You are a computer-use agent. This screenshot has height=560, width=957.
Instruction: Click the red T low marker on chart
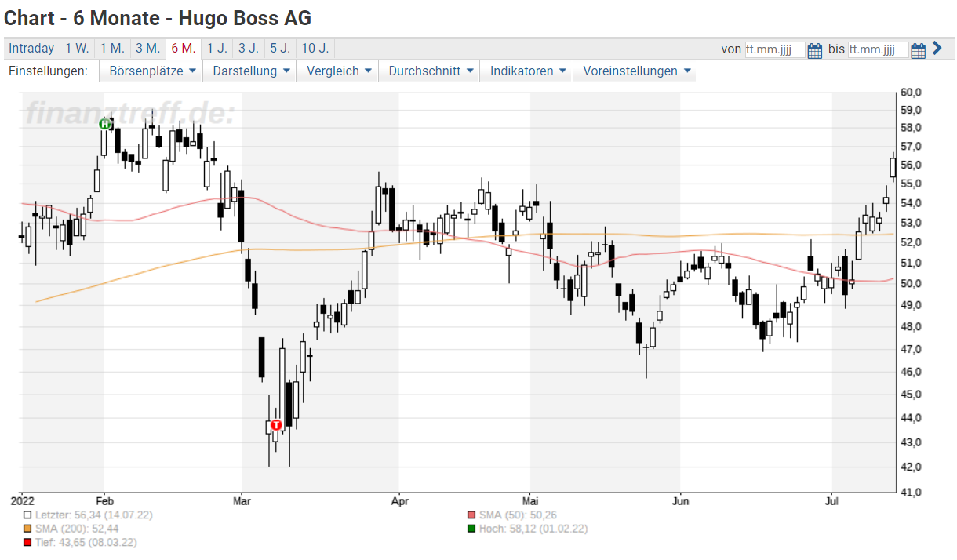click(x=276, y=425)
